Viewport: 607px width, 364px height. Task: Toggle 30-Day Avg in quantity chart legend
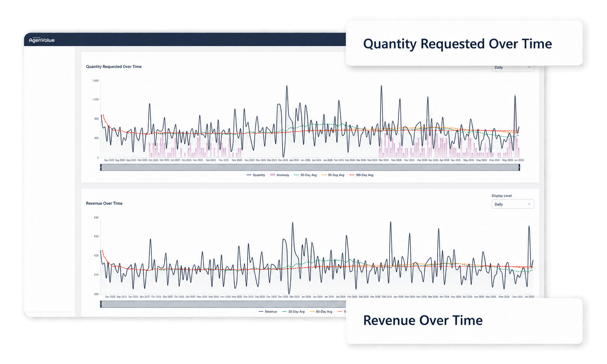coord(306,175)
